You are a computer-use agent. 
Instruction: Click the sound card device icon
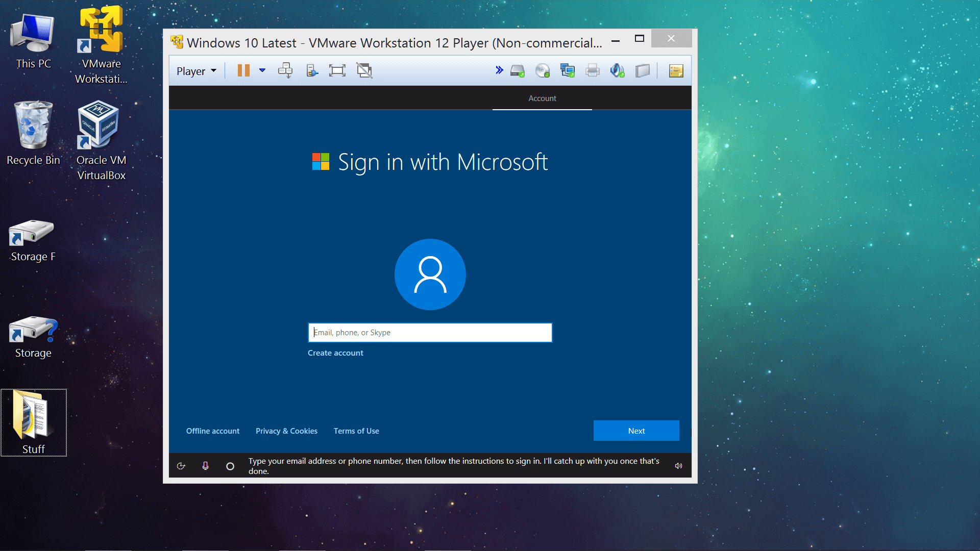point(617,70)
